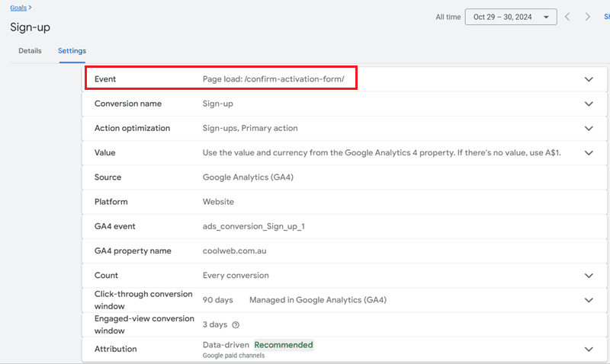
Task: Switch to the Details tab
Action: [x=30, y=51]
